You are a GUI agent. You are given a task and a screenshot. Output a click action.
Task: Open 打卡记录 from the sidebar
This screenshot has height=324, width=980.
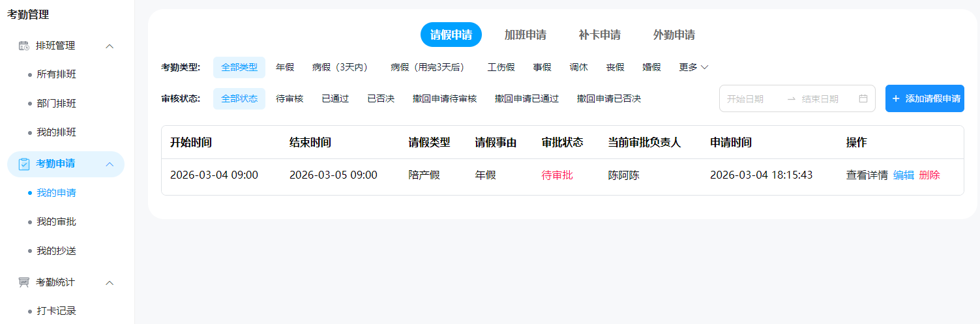point(56,311)
